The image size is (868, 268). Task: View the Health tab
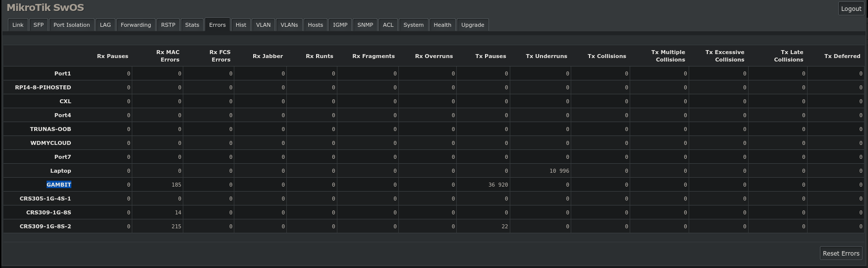442,25
